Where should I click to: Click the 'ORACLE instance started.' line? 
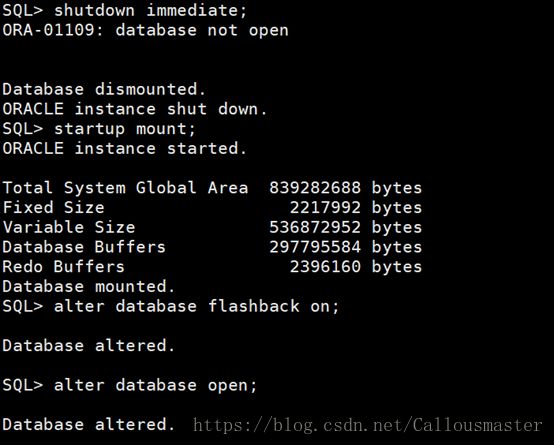(x=124, y=148)
